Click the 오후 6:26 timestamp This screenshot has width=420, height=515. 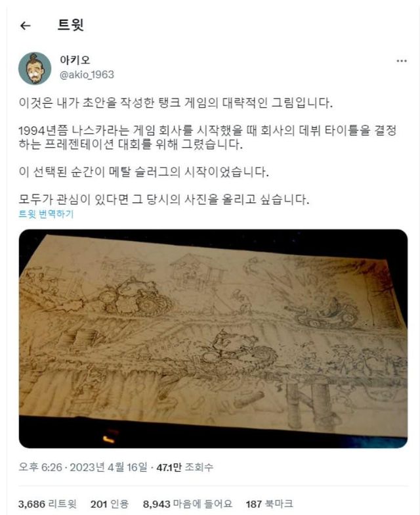41,466
